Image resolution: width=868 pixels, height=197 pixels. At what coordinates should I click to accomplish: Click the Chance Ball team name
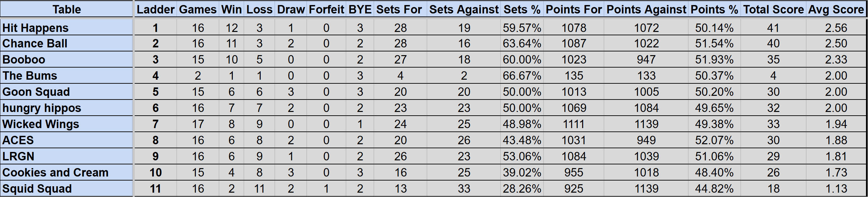coord(35,43)
